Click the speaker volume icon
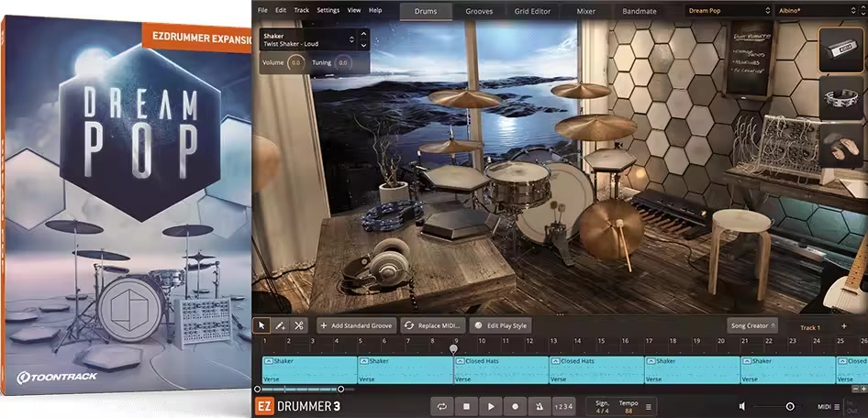Viewport: 868px width, 418px height. tap(742, 406)
